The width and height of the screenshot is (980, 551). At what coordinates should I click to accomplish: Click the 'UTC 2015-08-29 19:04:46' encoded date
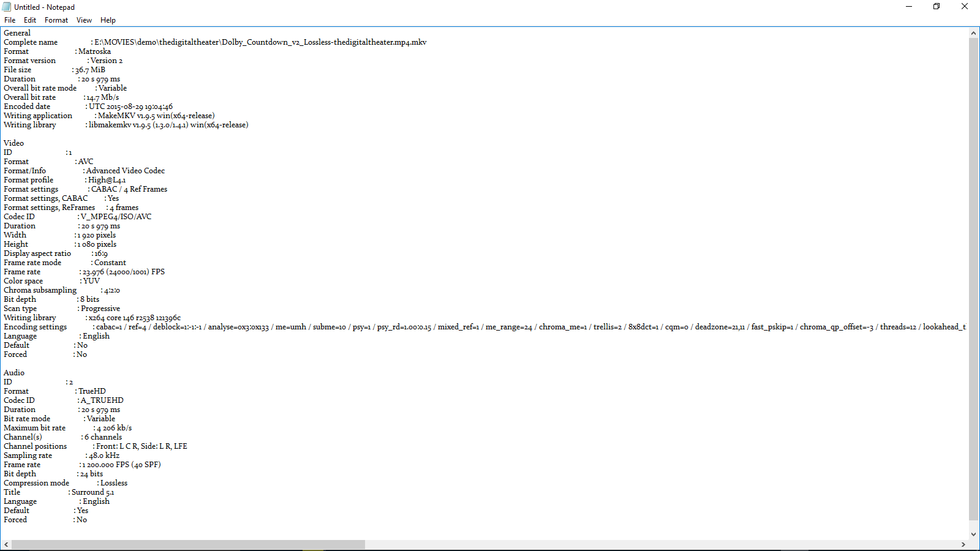[x=130, y=107]
